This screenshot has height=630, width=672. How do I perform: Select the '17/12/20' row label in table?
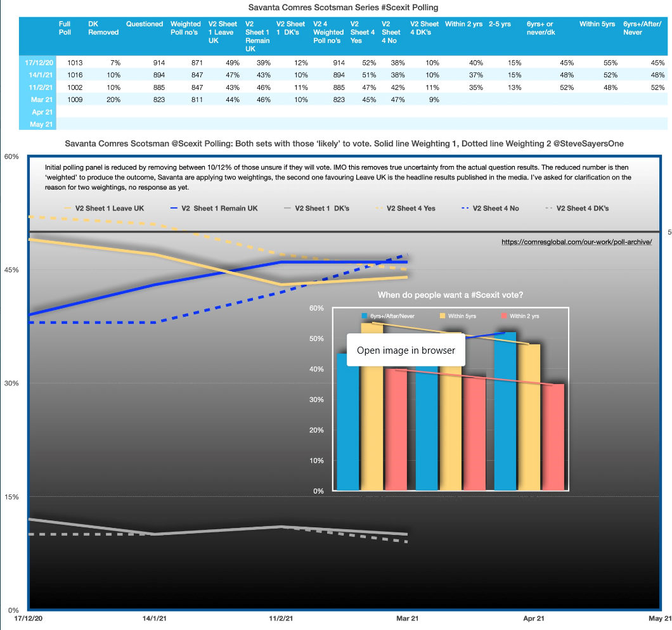[37, 63]
